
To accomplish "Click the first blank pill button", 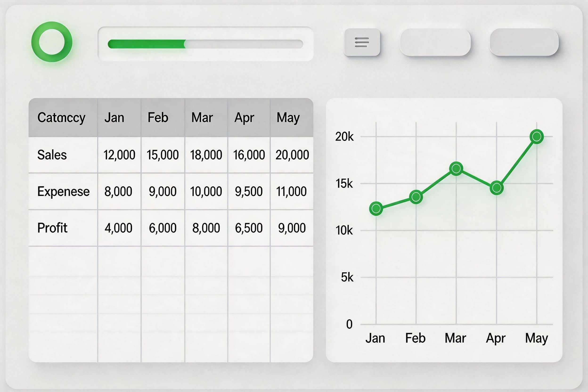I will (435, 42).
